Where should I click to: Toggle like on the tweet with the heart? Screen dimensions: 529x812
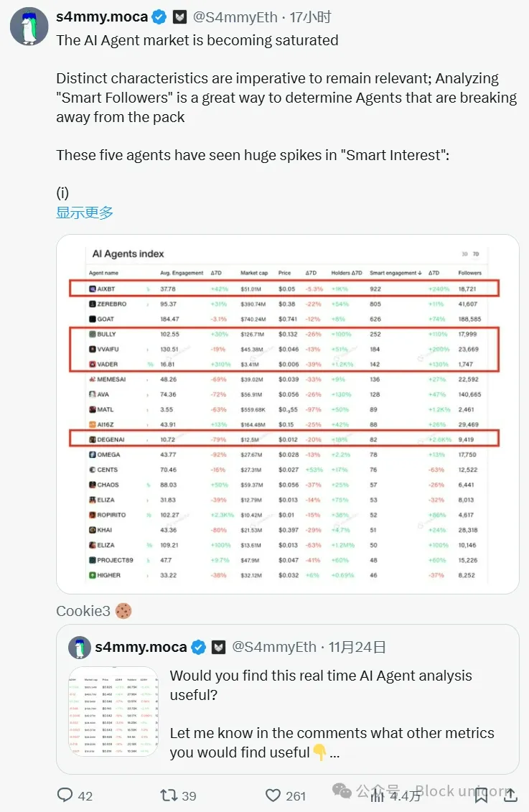point(273,795)
